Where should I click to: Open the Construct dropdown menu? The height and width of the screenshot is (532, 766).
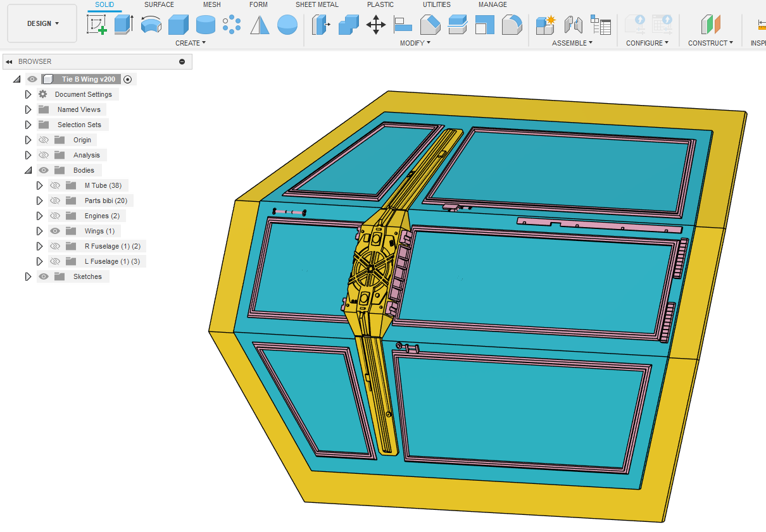point(710,43)
